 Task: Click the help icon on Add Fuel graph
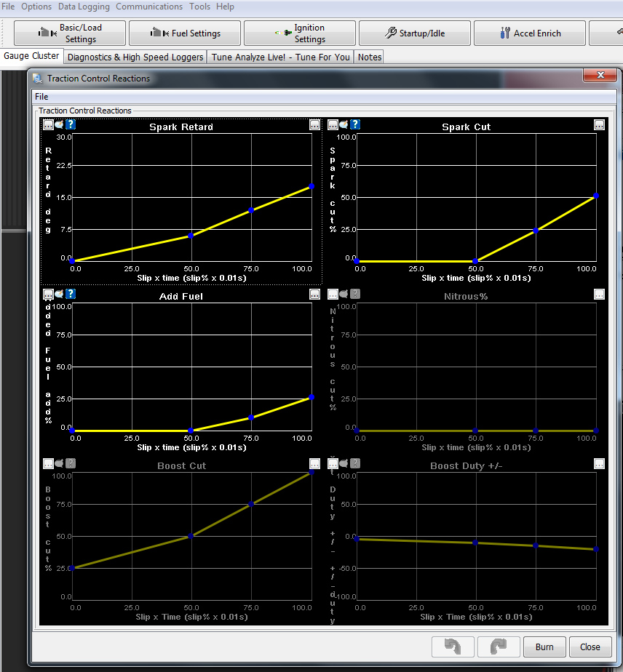pos(71,294)
